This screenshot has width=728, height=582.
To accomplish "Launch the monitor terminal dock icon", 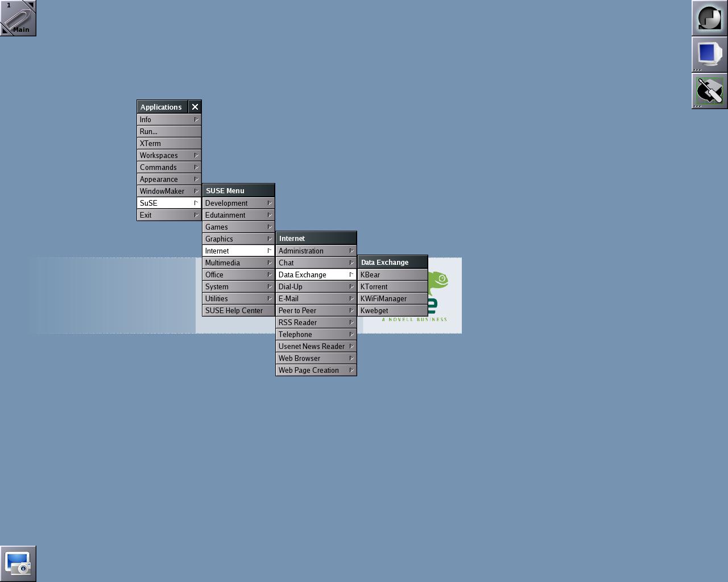I will [x=709, y=55].
